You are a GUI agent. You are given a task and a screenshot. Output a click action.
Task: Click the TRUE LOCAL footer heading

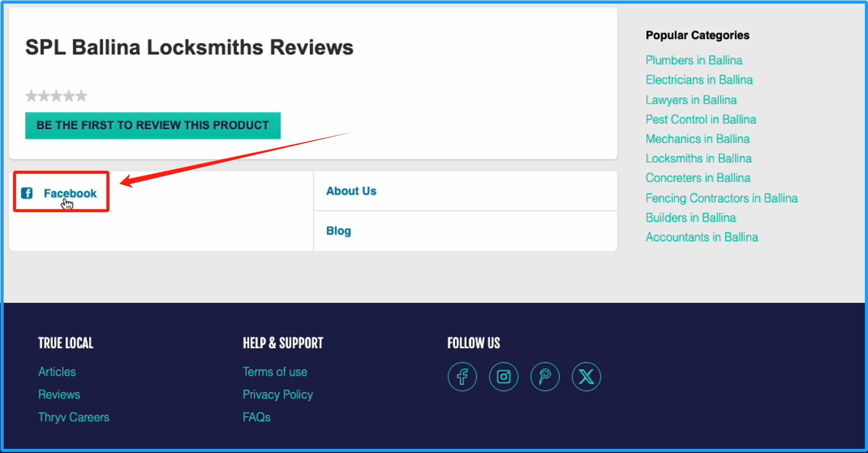[66, 343]
